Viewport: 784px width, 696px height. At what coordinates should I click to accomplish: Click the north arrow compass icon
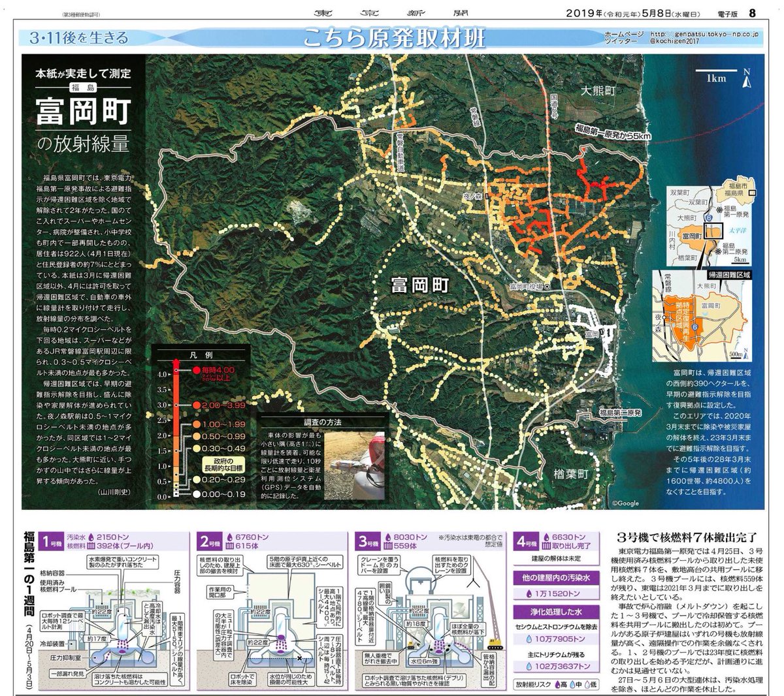click(x=746, y=78)
